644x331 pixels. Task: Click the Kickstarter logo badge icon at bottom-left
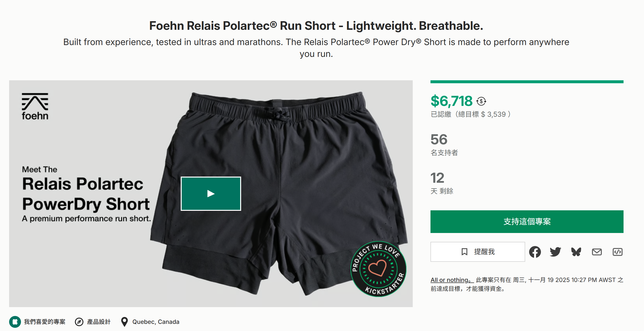coord(15,322)
